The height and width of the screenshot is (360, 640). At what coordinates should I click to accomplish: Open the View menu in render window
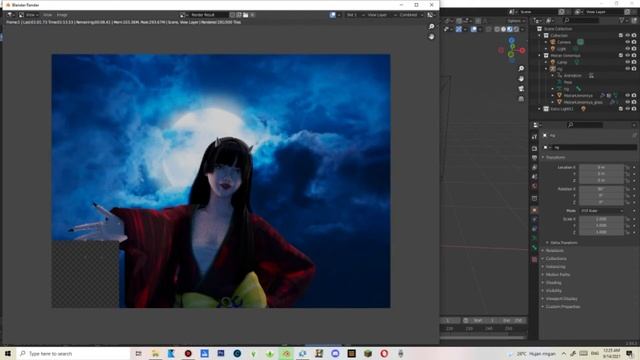tap(32, 15)
